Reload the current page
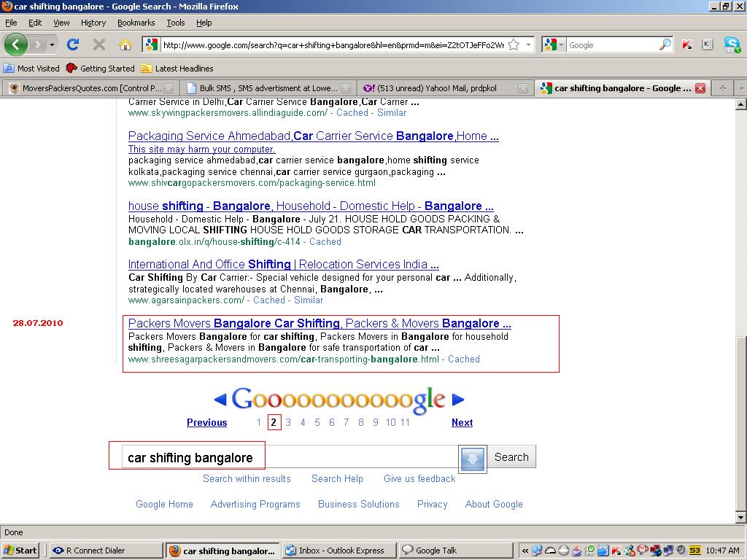The height and width of the screenshot is (560, 747). [x=73, y=44]
